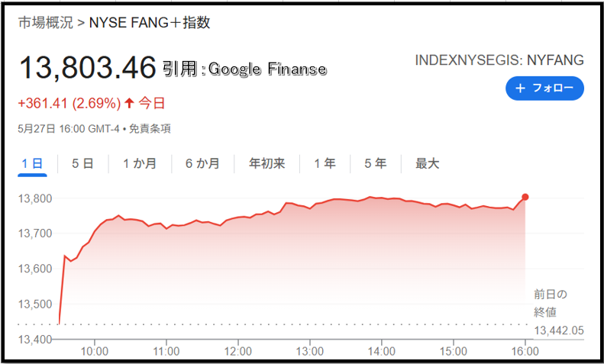The height and width of the screenshot is (364, 604).
Task: Select the 年初来 year-to-date tab
Action: [x=266, y=163]
